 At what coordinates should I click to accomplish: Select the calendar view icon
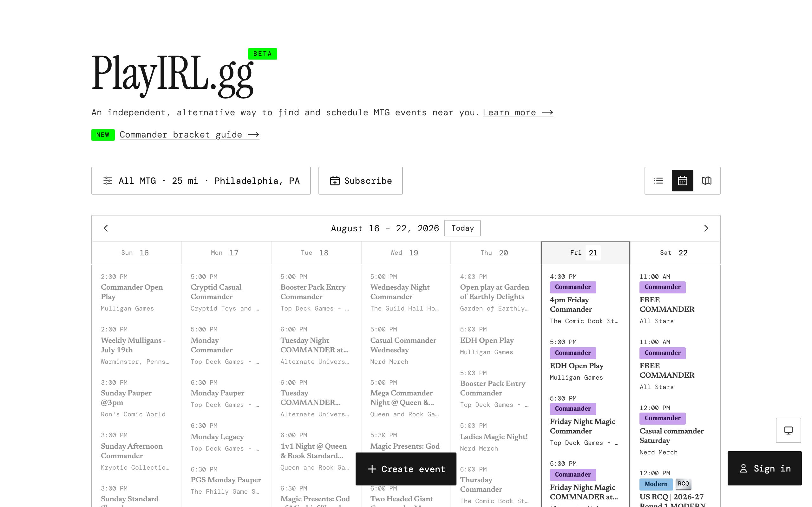682,181
